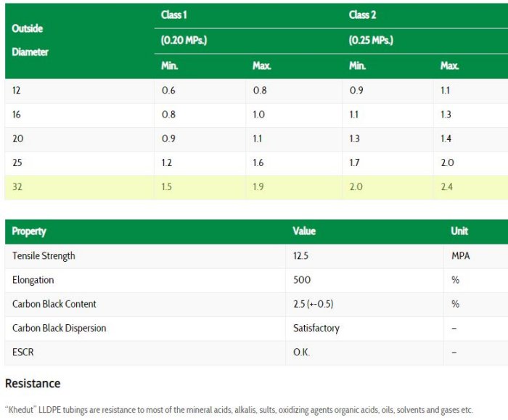Click the "MPA" unit cell

click(x=462, y=256)
